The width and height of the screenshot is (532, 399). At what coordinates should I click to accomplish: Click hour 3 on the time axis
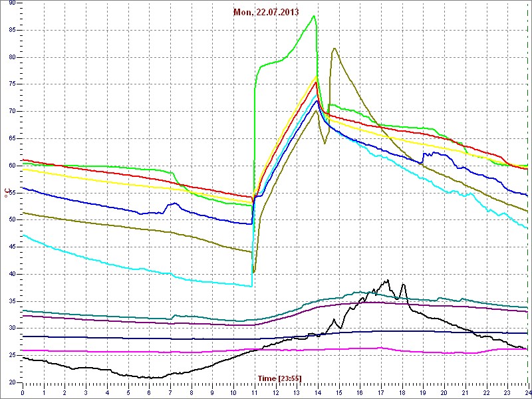(86, 392)
